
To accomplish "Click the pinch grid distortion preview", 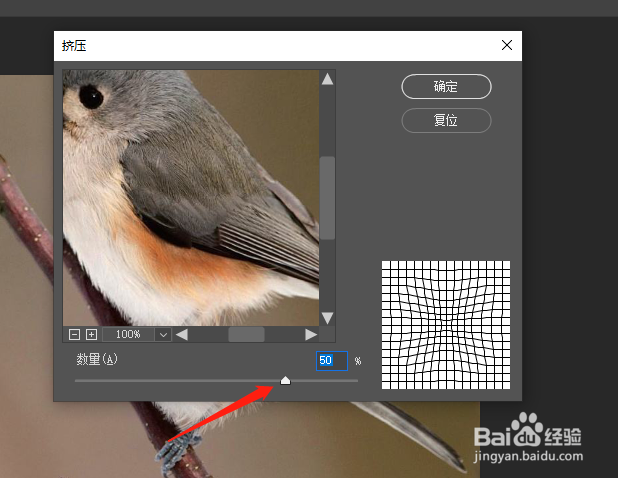I will [x=446, y=325].
